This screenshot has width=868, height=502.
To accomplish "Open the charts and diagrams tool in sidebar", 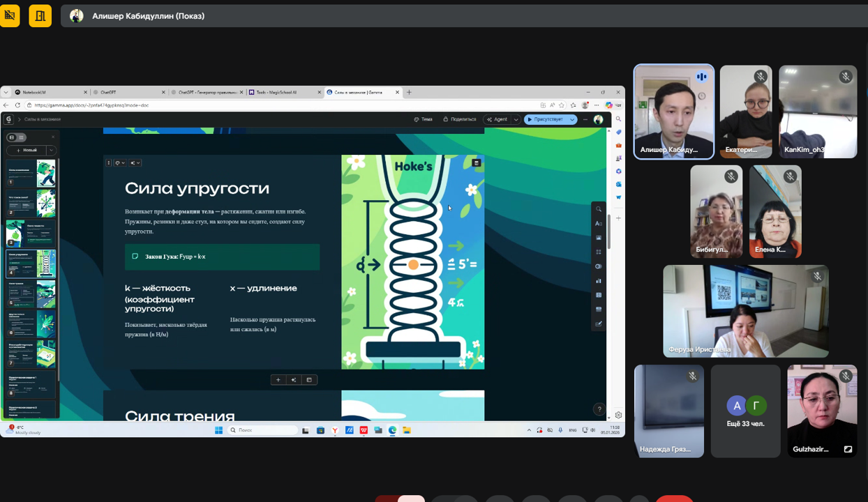I will (598, 281).
